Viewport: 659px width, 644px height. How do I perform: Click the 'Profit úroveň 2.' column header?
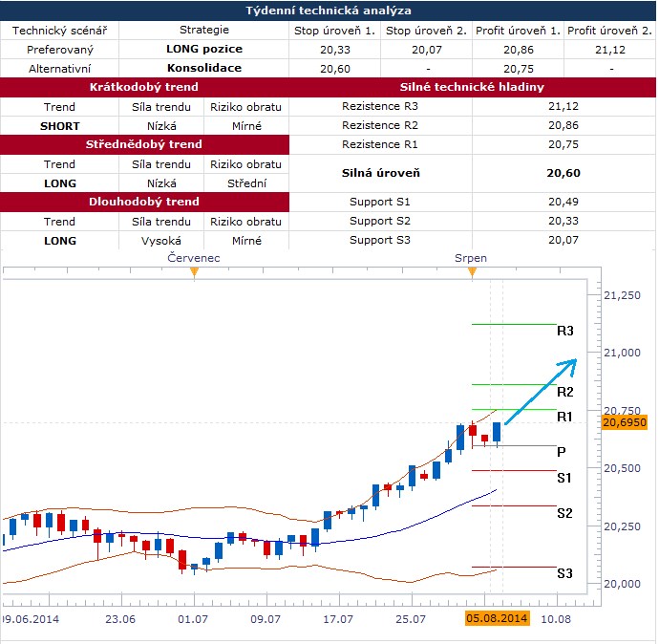click(609, 31)
